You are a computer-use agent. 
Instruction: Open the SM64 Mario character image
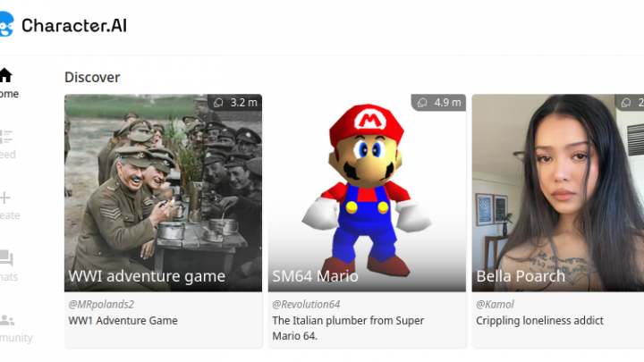coord(368,193)
